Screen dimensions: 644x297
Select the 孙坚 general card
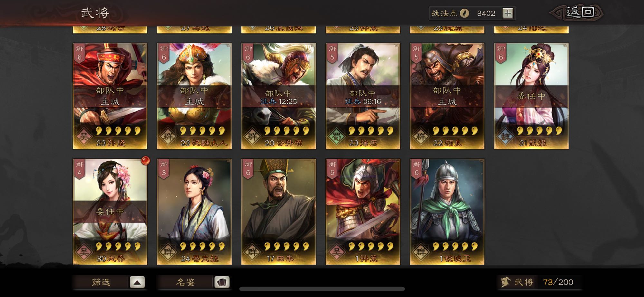(110, 96)
